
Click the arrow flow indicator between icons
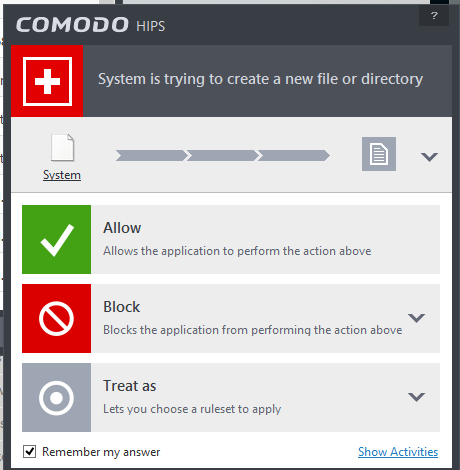point(223,156)
